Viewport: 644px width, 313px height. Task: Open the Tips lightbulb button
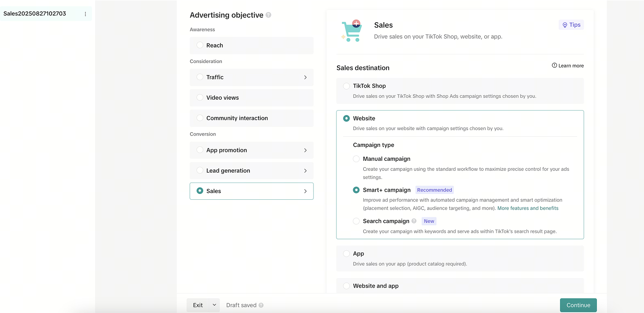click(571, 25)
